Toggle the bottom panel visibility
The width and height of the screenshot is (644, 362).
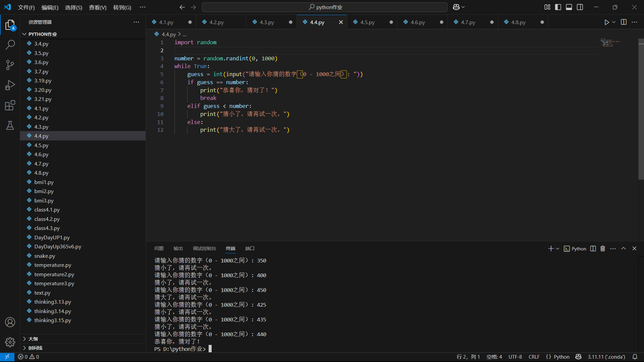[x=569, y=7]
